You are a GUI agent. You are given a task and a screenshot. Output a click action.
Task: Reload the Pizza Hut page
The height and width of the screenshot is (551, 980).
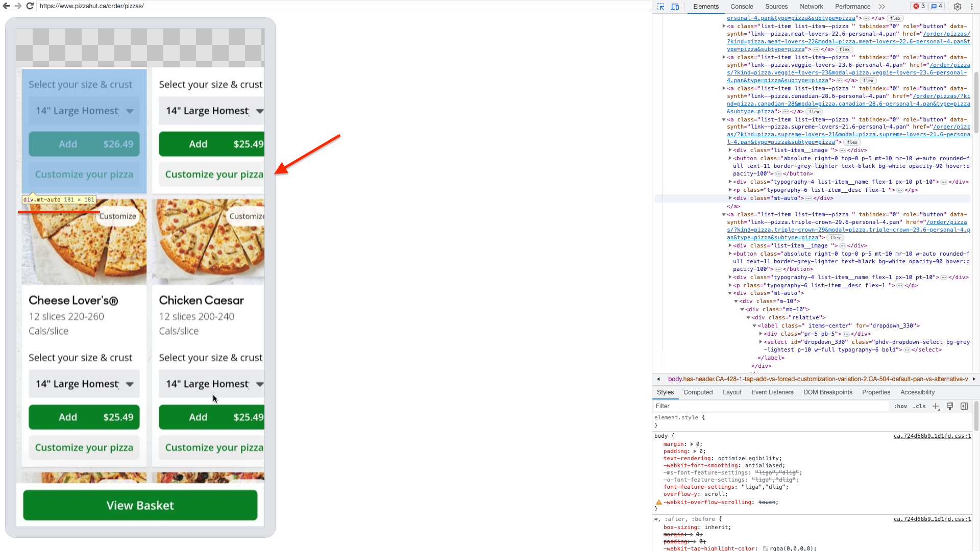tap(30, 6)
